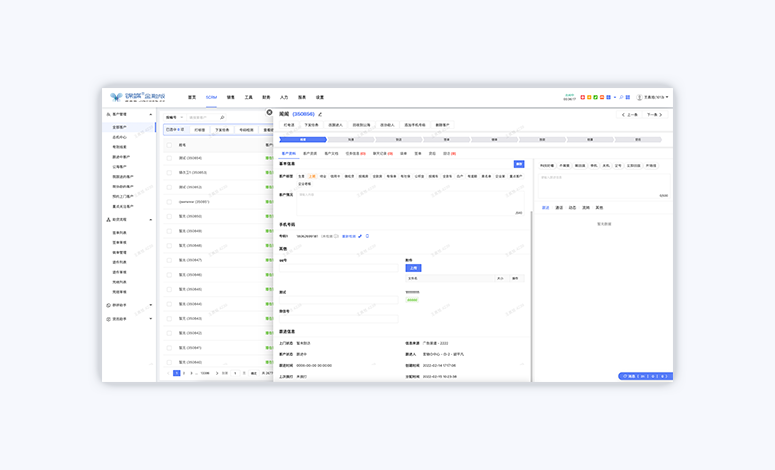Toggle the select-all checkbox in list header
This screenshot has height=470, width=775.
click(x=170, y=145)
